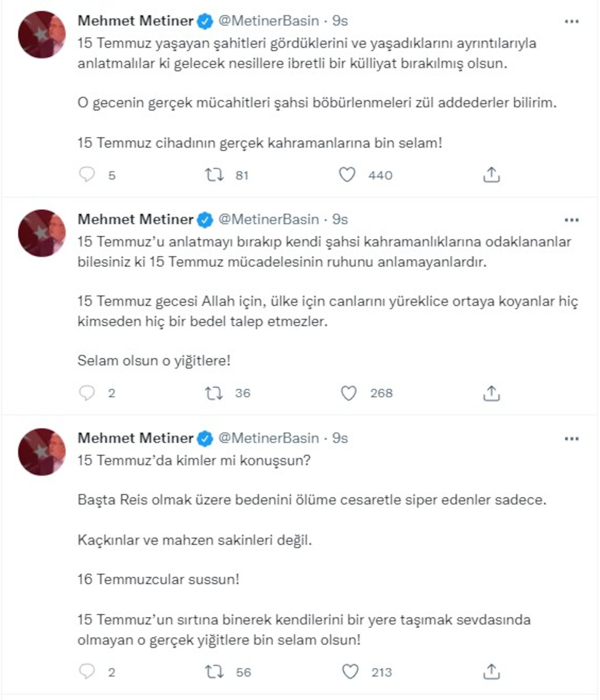Retweet the tweet with 81 retweets
The height and width of the screenshot is (700, 600).
[x=214, y=175]
